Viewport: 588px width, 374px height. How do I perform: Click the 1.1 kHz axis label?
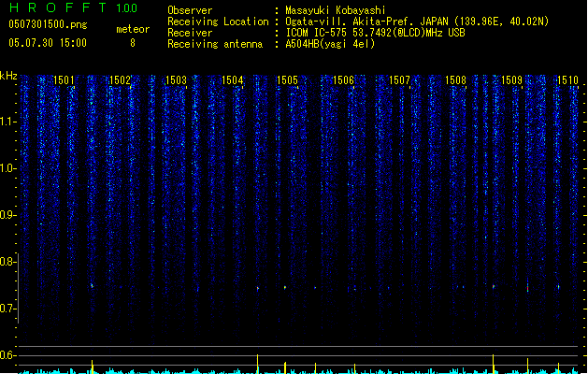8,122
